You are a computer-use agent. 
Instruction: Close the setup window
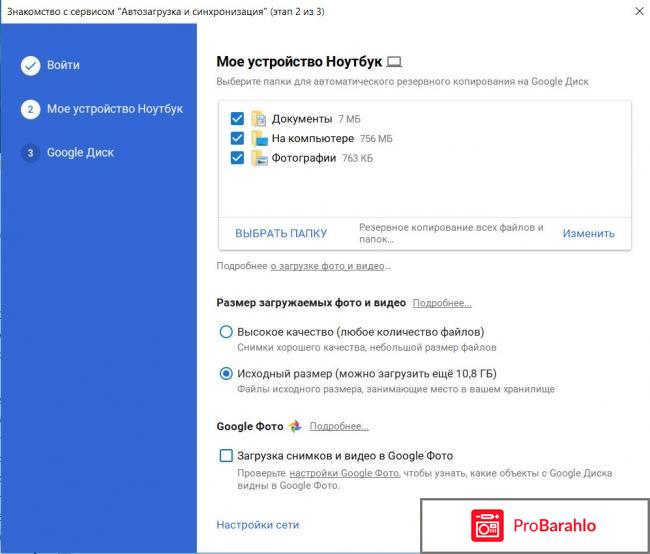(639, 11)
